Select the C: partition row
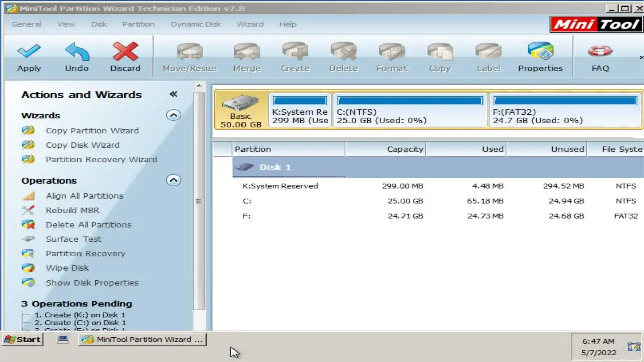644x362 pixels. tap(438, 201)
